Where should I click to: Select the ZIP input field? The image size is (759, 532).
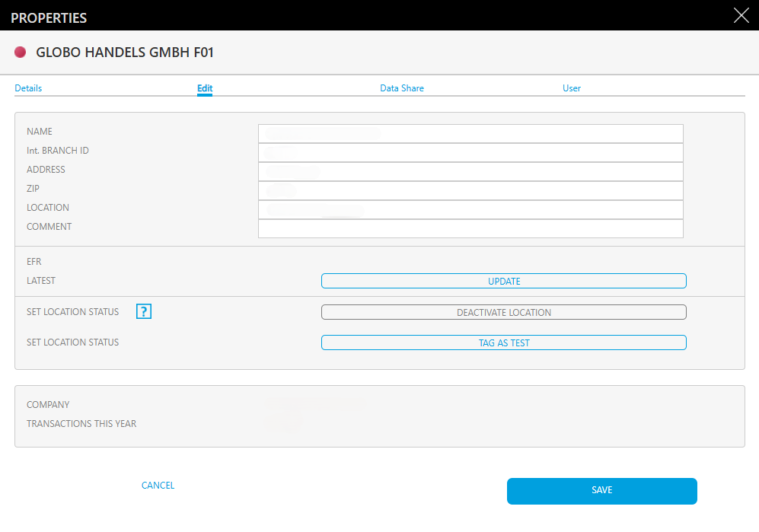pos(470,191)
